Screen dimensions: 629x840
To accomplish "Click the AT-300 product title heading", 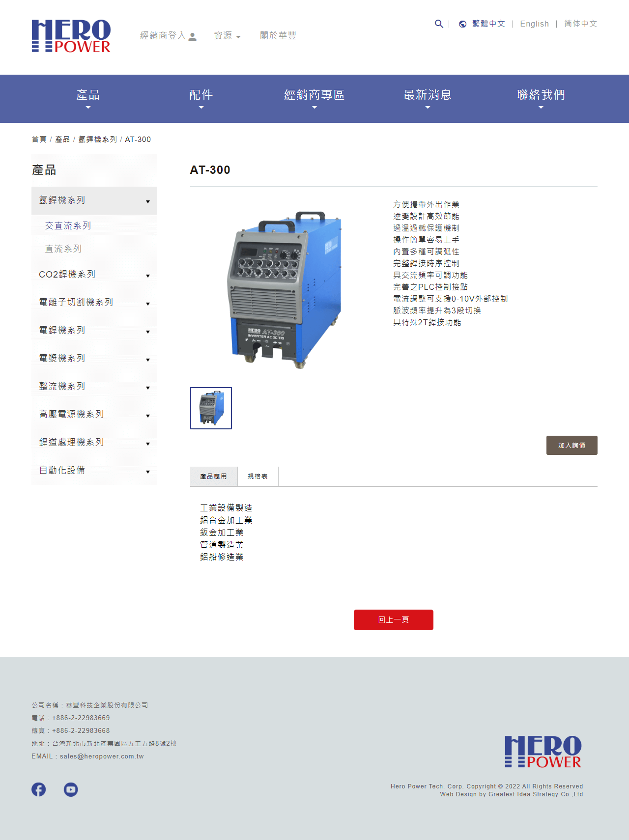I will pos(210,170).
